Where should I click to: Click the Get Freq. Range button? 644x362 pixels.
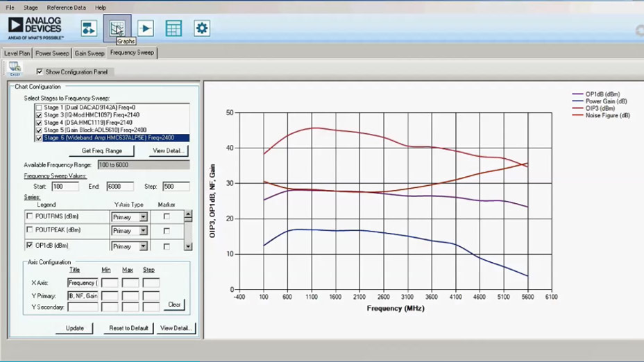[x=102, y=150]
